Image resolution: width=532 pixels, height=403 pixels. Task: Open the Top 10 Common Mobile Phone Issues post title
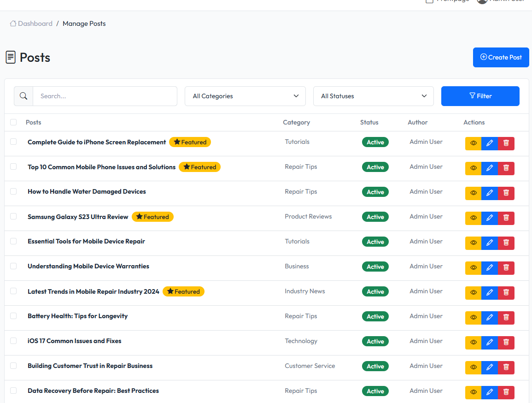tap(101, 167)
